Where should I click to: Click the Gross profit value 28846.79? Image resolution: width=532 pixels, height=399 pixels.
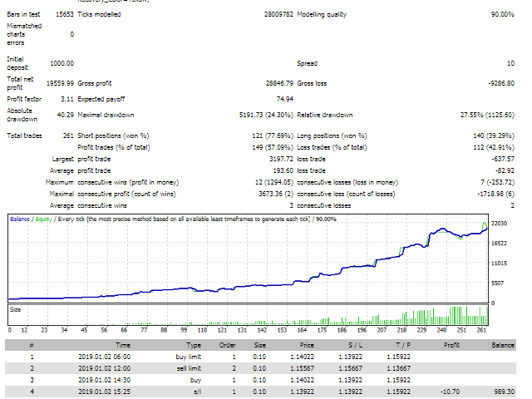[279, 83]
